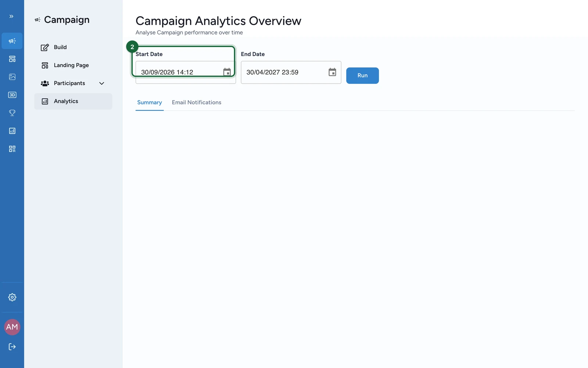Click the AM user avatar
Image resolution: width=588 pixels, height=368 pixels.
pos(12,327)
